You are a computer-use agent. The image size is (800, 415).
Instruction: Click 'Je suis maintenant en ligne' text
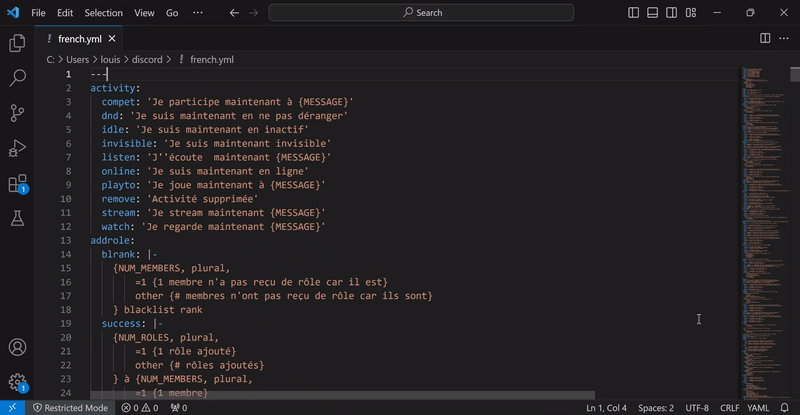point(228,171)
